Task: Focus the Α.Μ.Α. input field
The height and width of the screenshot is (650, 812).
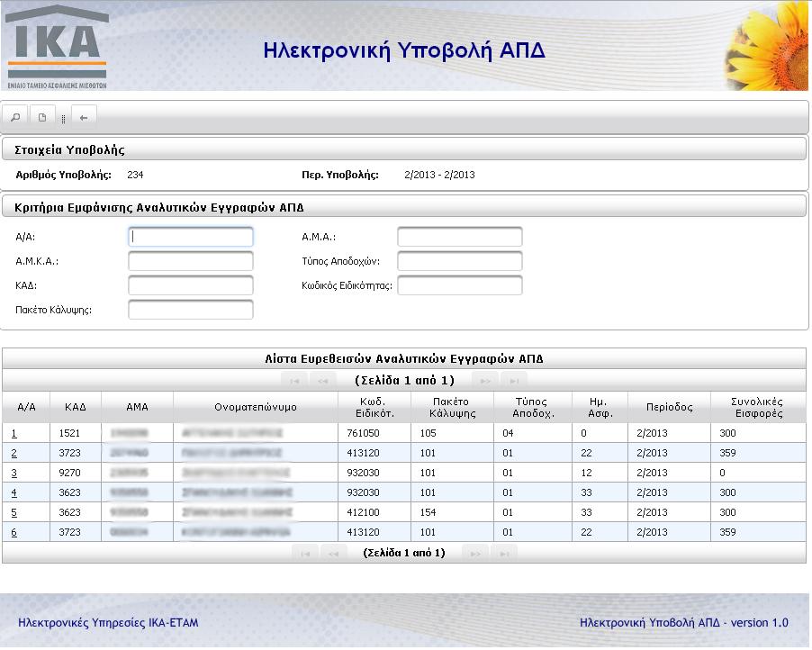Action: [460, 237]
